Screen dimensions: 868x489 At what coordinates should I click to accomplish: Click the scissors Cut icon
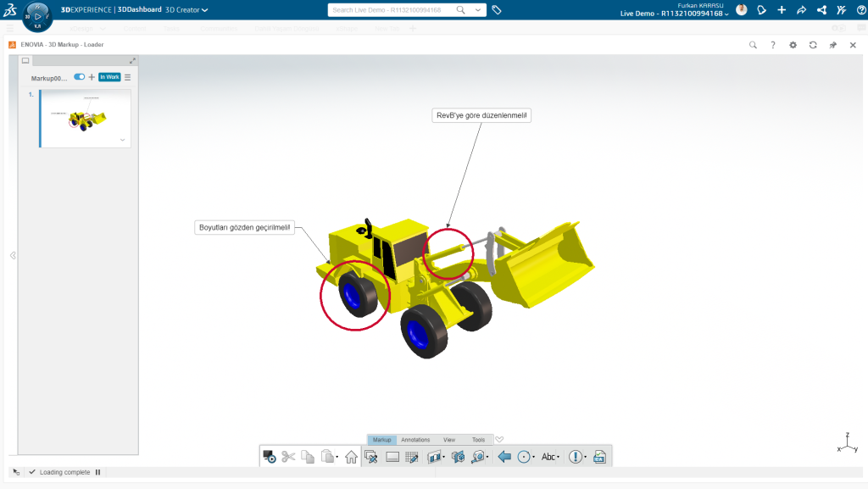(288, 457)
